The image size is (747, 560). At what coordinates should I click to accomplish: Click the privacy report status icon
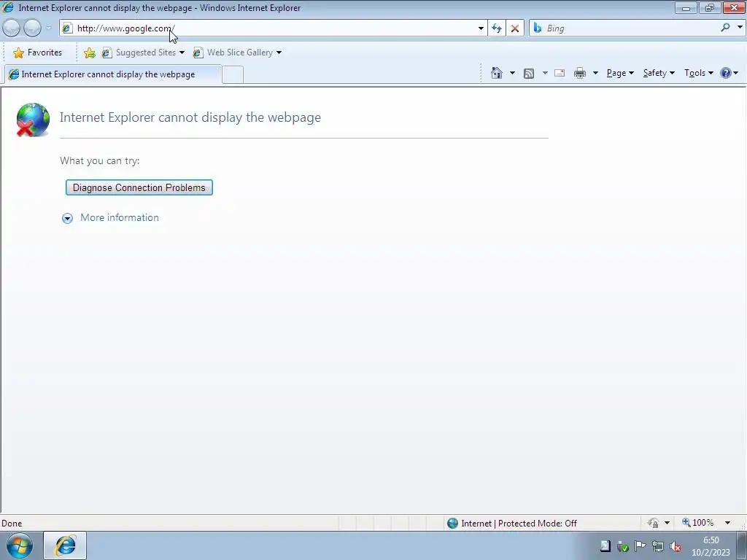(653, 524)
